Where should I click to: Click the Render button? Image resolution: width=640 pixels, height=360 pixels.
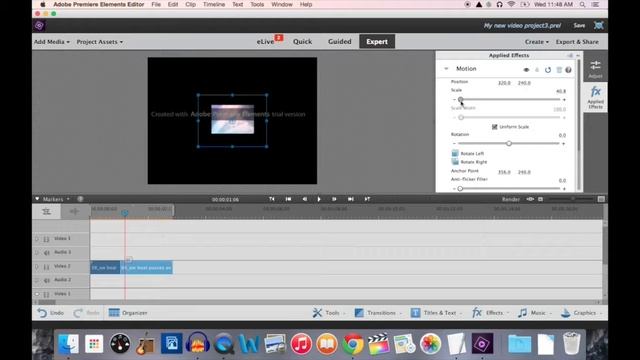coord(511,199)
